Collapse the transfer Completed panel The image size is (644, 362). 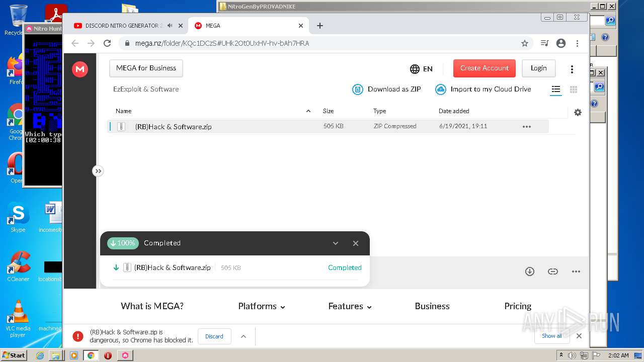point(336,243)
